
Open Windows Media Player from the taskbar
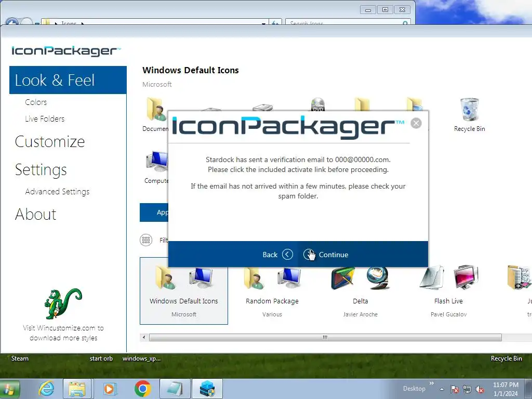(x=109, y=389)
